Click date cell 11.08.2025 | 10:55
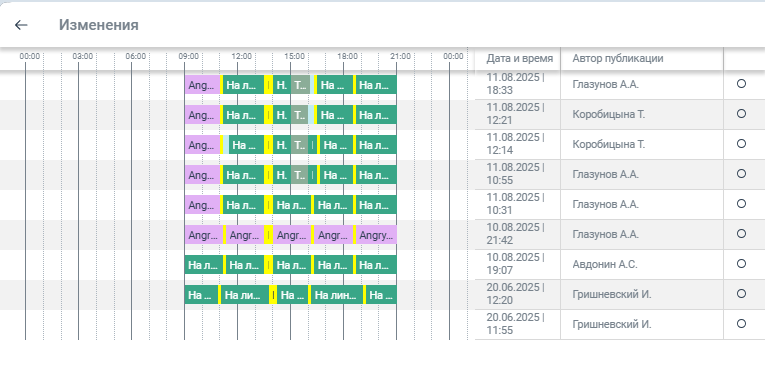This screenshot has height=371, width=765. (x=515, y=174)
